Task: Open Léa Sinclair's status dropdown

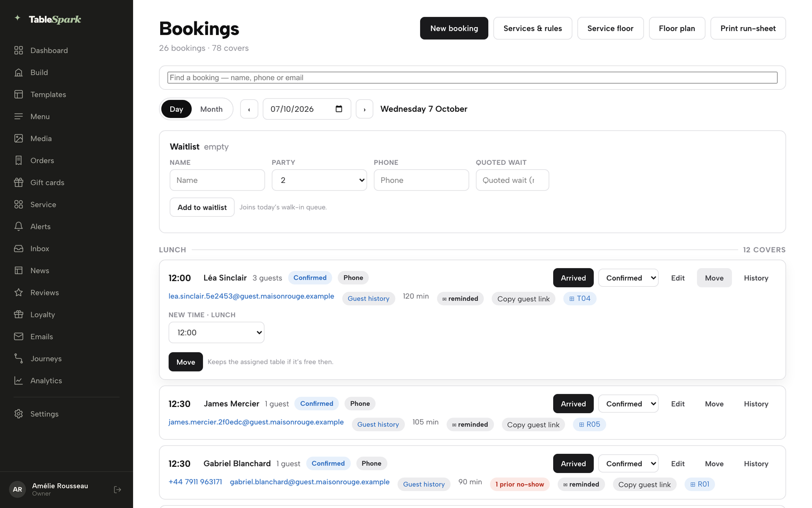Action: (x=628, y=278)
